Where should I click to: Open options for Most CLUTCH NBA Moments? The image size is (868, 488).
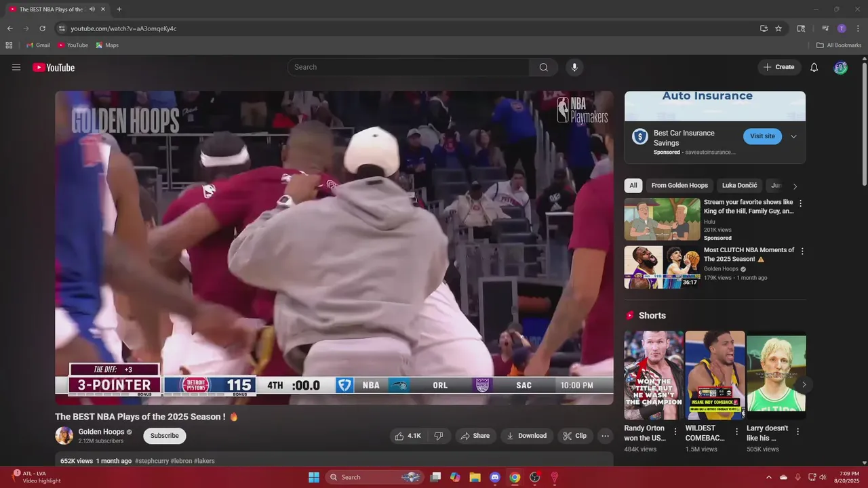[x=802, y=251]
